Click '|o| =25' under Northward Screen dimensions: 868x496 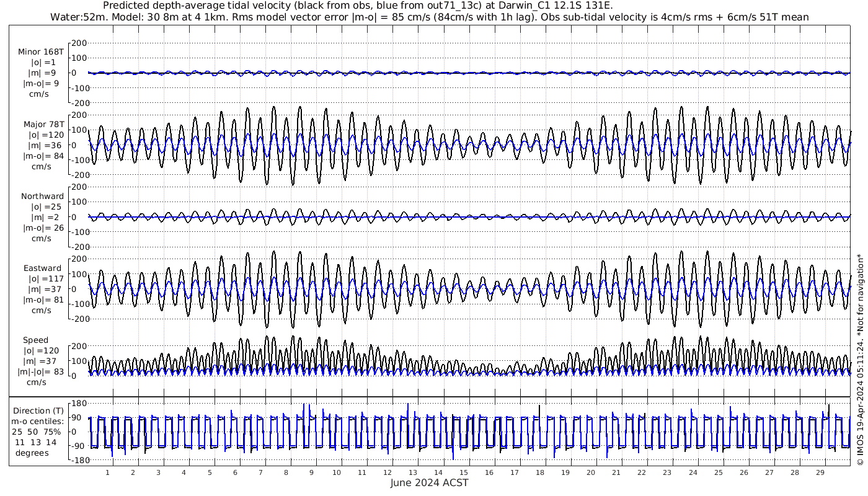[45, 207]
